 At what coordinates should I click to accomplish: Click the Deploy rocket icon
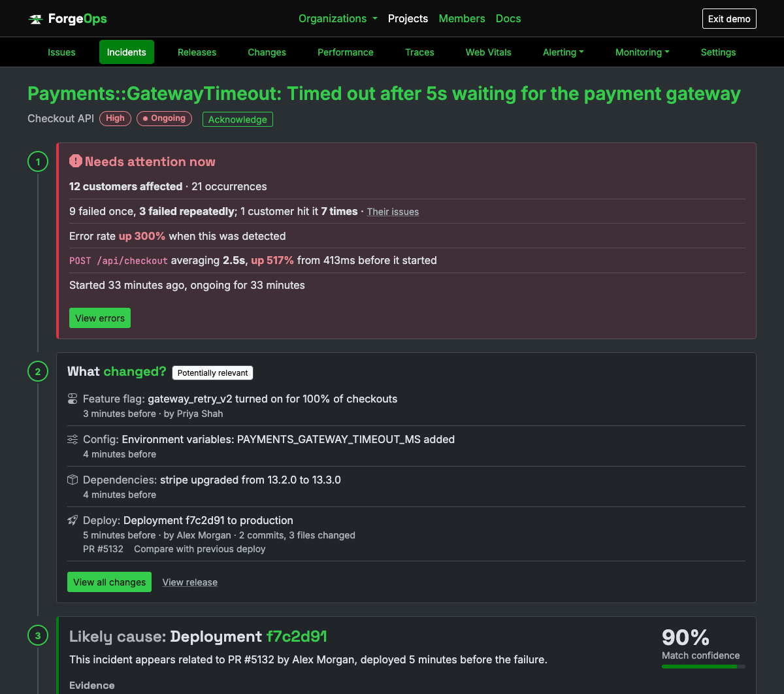coord(73,520)
